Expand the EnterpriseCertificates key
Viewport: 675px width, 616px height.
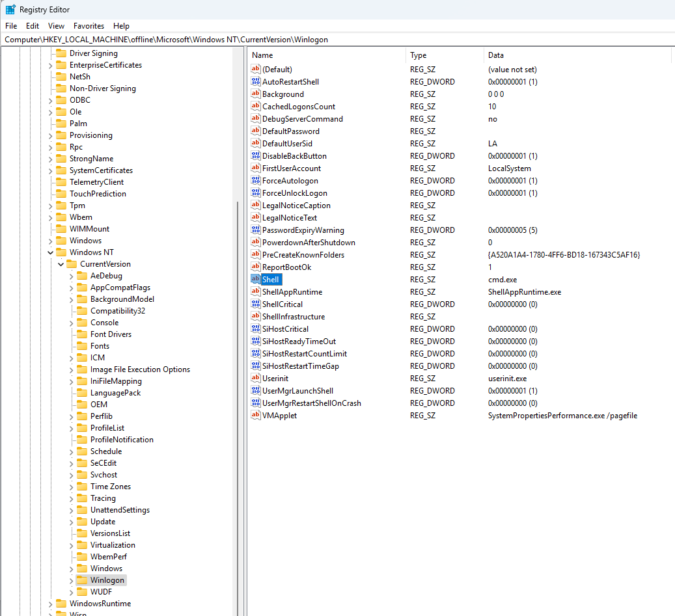50,66
